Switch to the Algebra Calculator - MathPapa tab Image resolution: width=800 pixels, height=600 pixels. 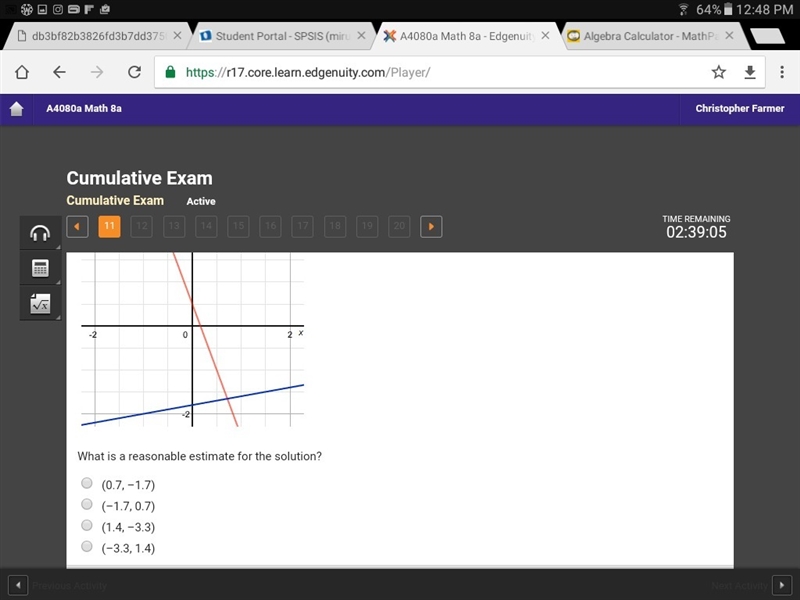point(650,36)
